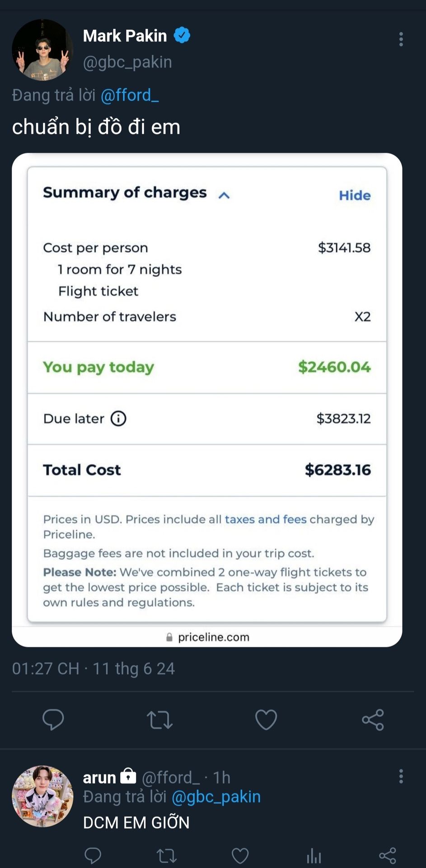Open Mark Pakin's profile picture

point(42,50)
